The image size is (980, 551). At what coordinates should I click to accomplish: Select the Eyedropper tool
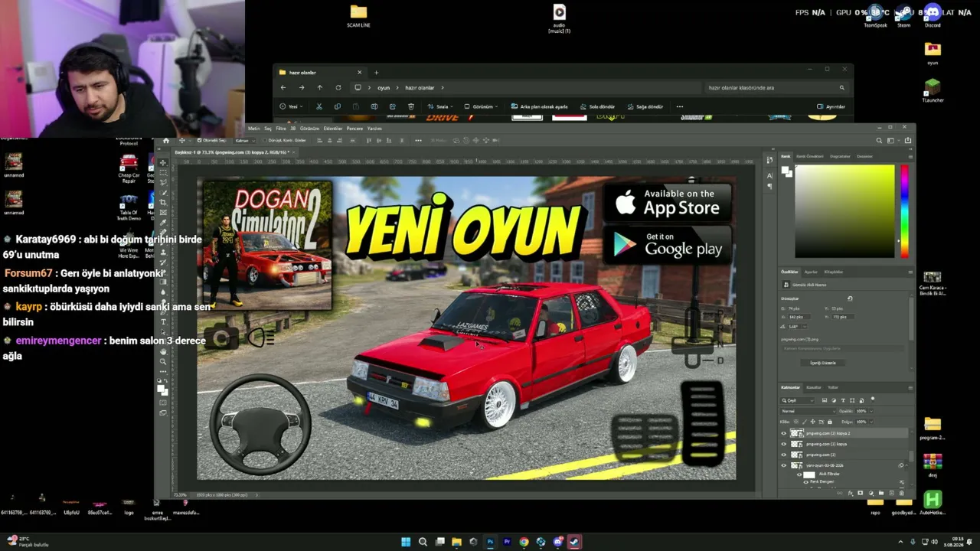[163, 223]
